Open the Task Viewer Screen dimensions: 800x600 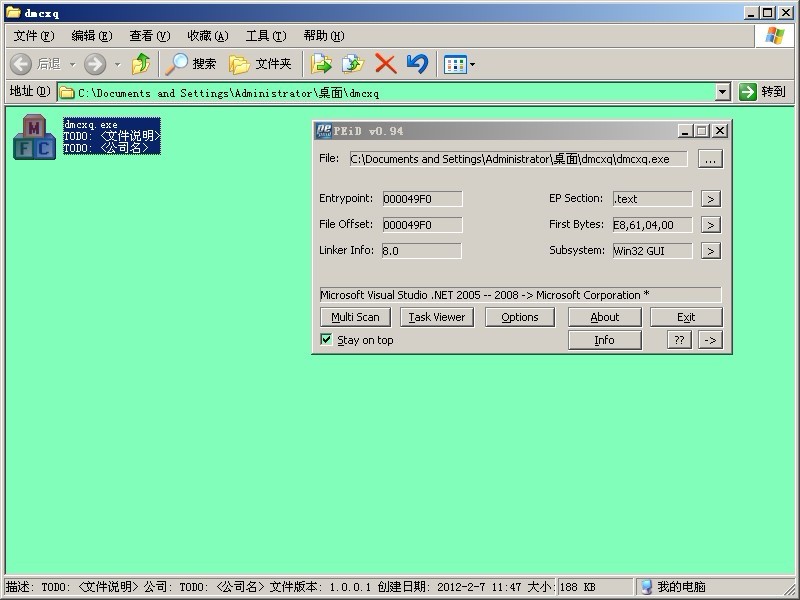[x=437, y=317]
